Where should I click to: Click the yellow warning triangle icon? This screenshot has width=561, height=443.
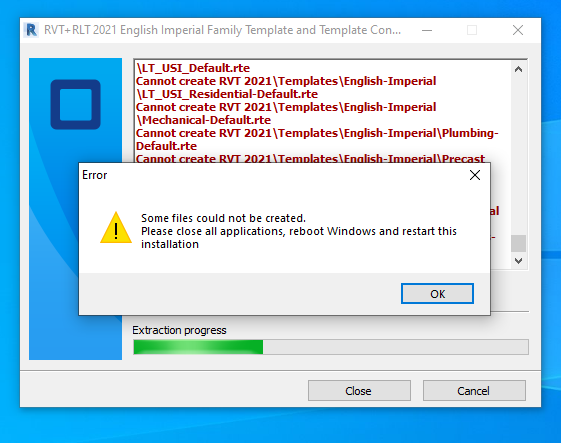116,228
